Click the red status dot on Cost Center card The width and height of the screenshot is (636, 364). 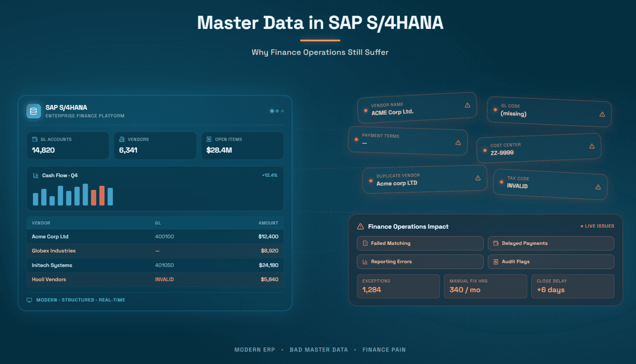tap(485, 151)
